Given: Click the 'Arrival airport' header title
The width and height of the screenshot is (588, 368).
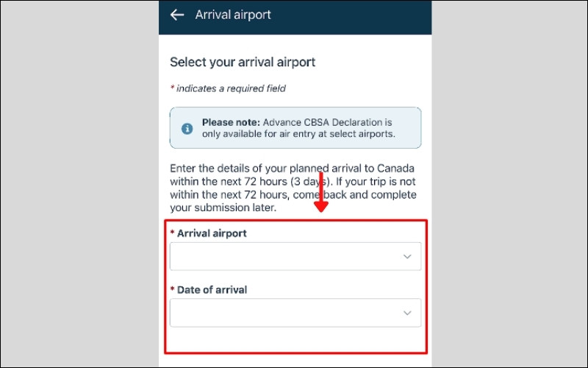Looking at the screenshot, I should [233, 15].
